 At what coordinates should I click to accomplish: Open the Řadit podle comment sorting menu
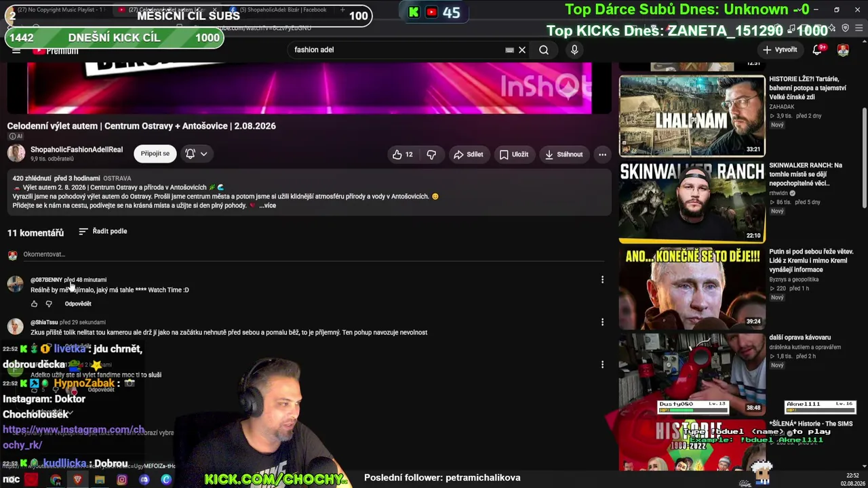pyautogui.click(x=103, y=231)
